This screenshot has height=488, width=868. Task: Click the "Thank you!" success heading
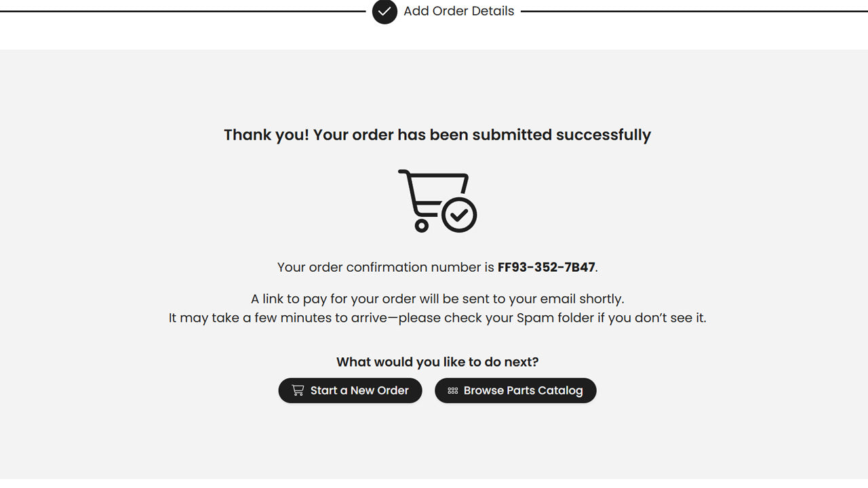267,135
